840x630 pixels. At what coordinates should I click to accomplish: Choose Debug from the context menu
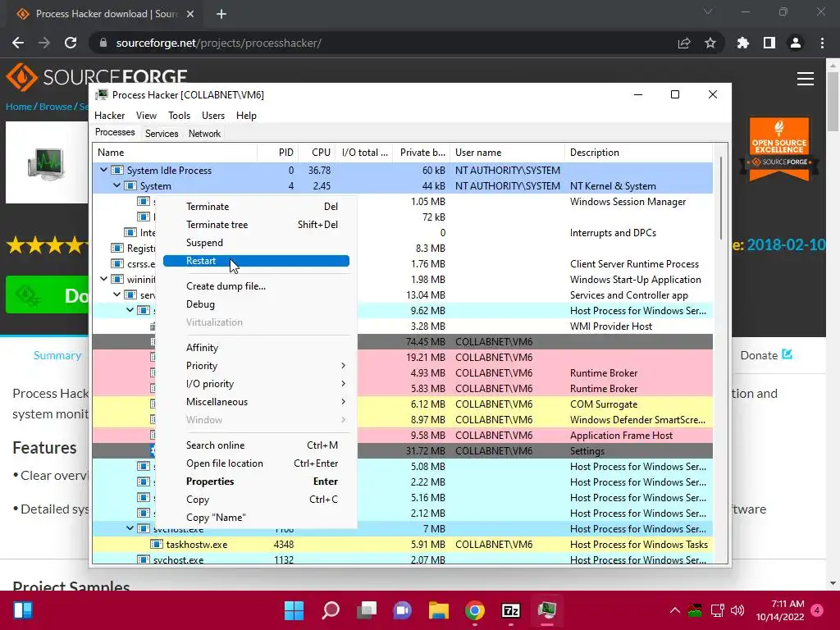[256, 304]
